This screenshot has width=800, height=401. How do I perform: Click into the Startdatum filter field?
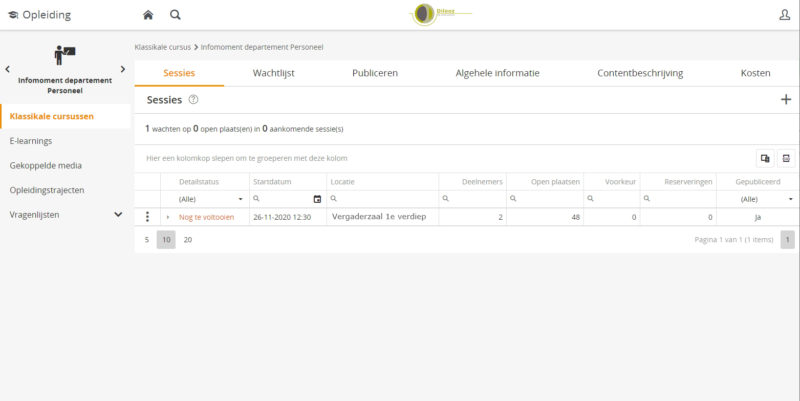[x=286, y=199]
